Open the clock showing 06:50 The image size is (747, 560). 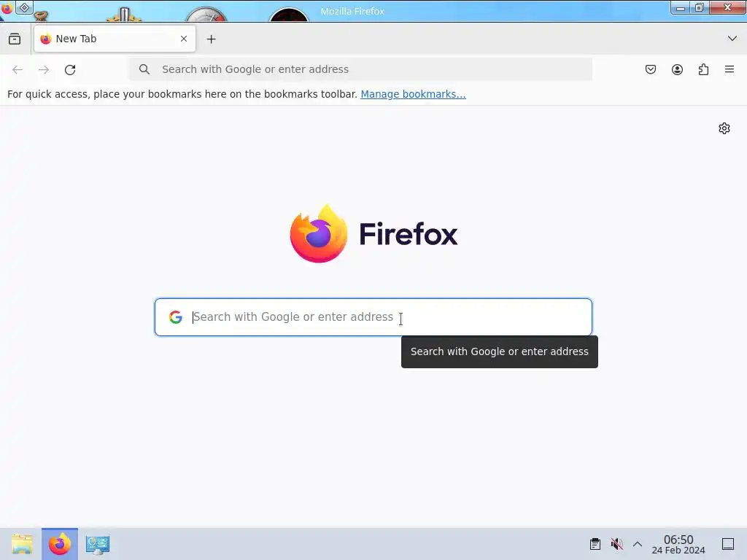point(678,544)
